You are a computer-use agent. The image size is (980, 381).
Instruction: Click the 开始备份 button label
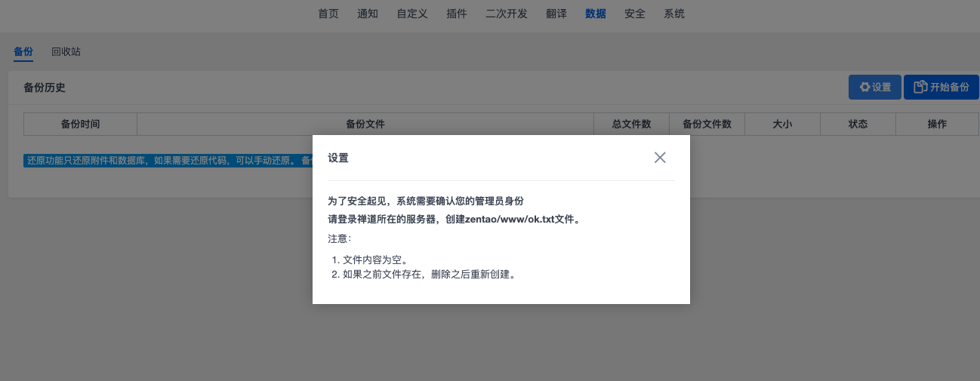949,88
